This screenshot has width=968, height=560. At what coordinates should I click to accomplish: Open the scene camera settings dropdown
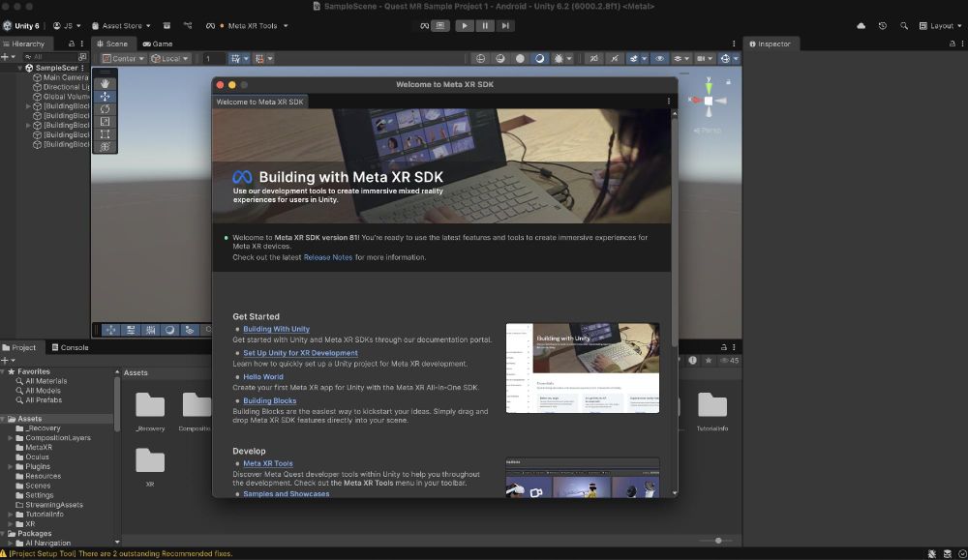point(704,59)
